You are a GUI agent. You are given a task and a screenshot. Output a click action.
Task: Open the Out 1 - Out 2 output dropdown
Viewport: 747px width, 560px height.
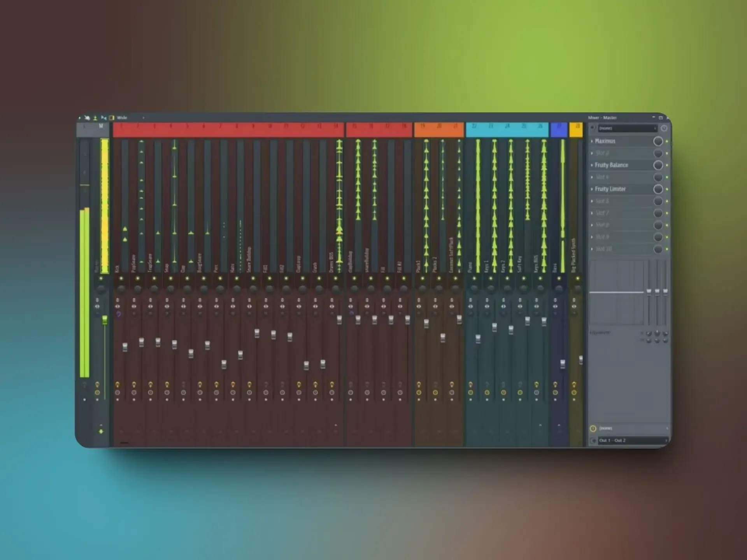click(633, 441)
